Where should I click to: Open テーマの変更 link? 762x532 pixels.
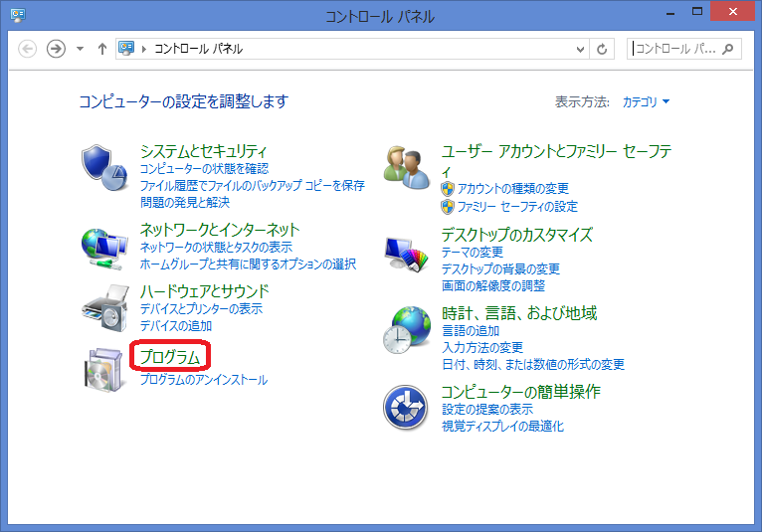click(473, 253)
